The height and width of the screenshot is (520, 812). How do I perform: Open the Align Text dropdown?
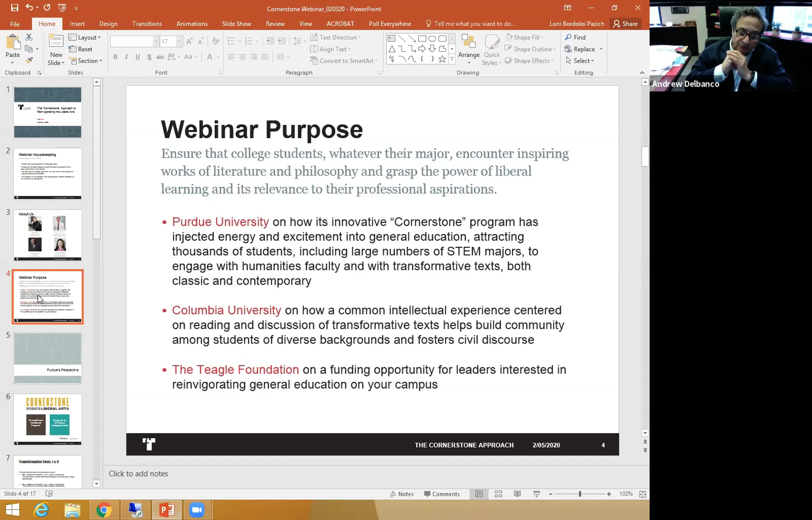pos(331,49)
